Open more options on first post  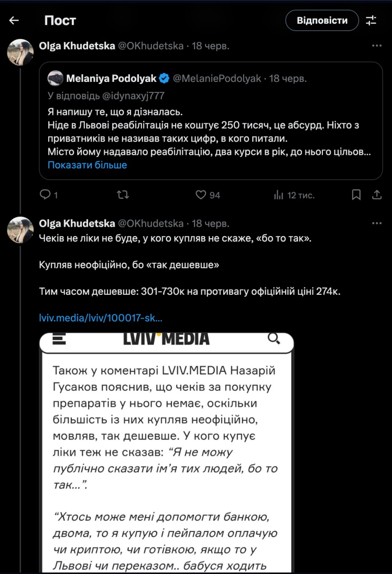376,46
